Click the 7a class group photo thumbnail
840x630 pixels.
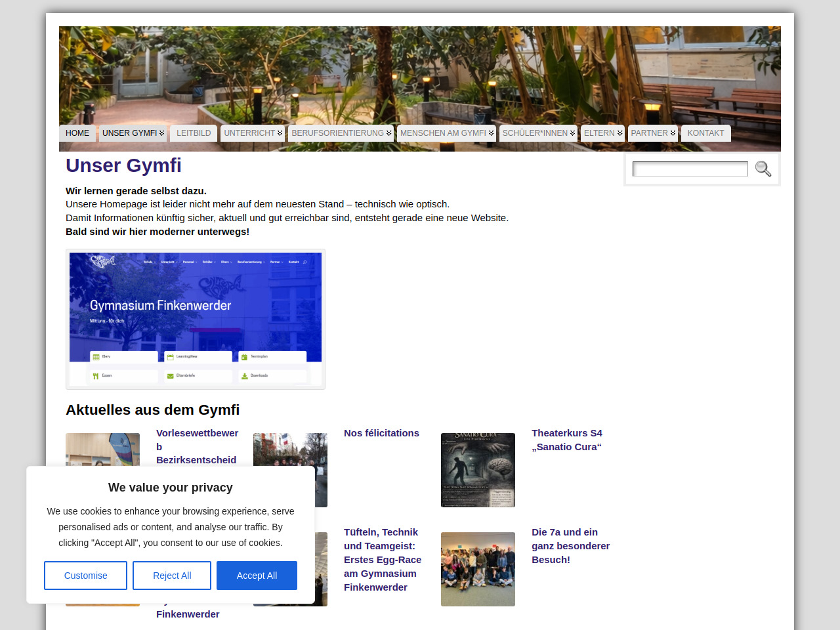[x=478, y=569]
